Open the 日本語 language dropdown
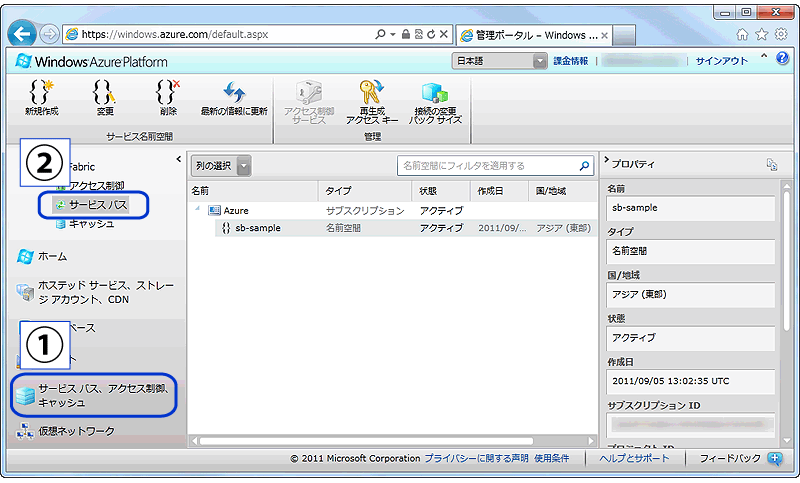800x483 pixels. (x=499, y=61)
